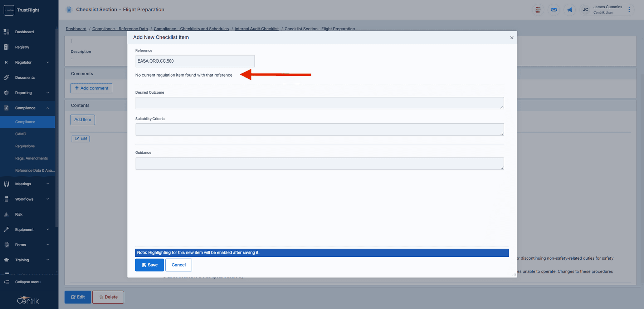Screen dimensions: 644x309
Task: Click the Suitability Criteria text area
Action: (x=319, y=129)
